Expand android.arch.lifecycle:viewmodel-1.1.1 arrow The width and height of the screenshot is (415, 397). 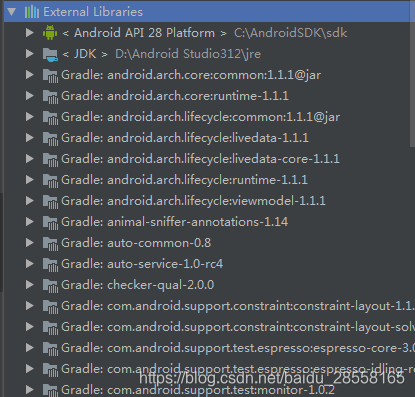(30, 201)
